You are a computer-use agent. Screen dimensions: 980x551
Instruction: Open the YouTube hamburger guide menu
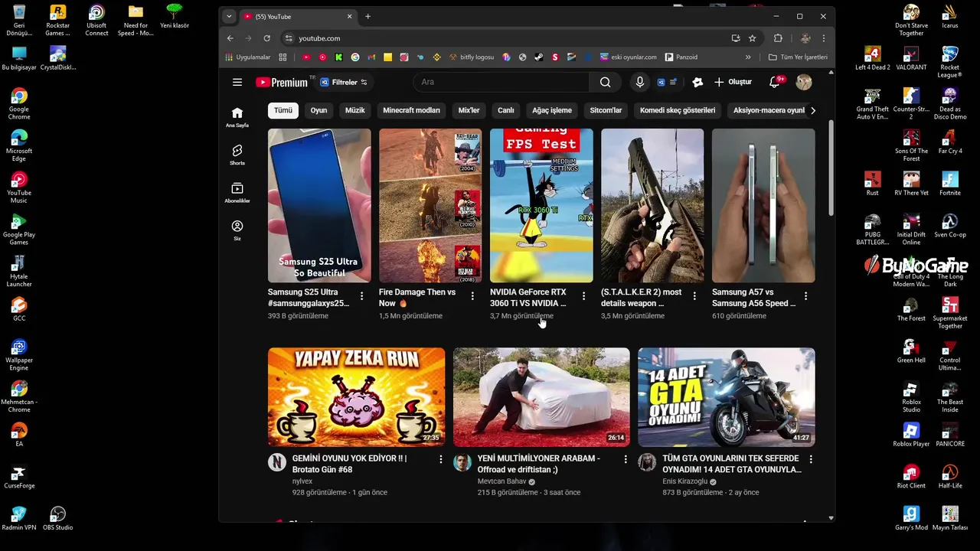[237, 82]
